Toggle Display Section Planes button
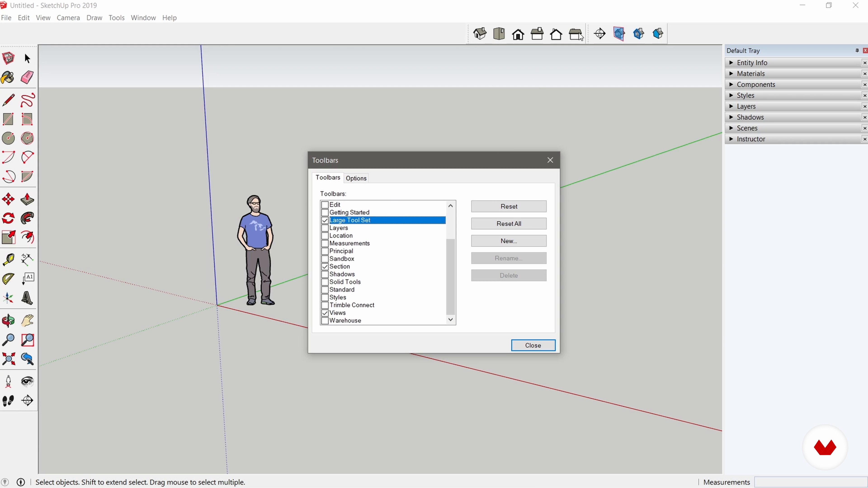 click(x=619, y=34)
